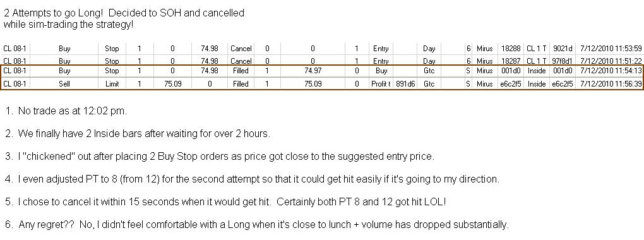Click the timestamp 7/12/2010 11:54:13
This screenshot has width=644, height=240.
(x=609, y=71)
